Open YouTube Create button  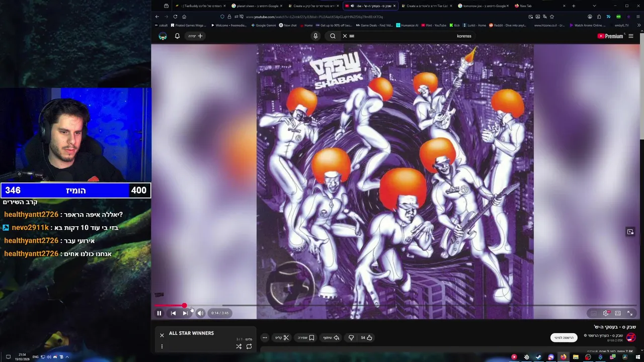tap(195, 36)
